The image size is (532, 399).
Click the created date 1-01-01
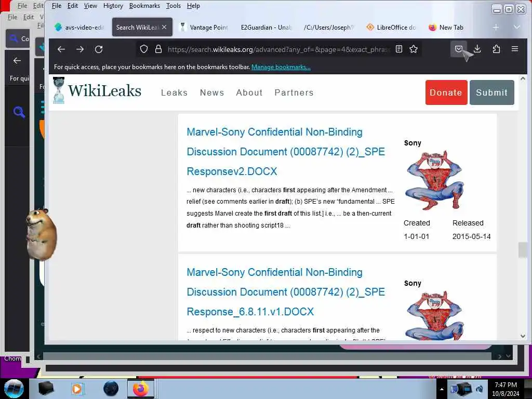coord(416,236)
